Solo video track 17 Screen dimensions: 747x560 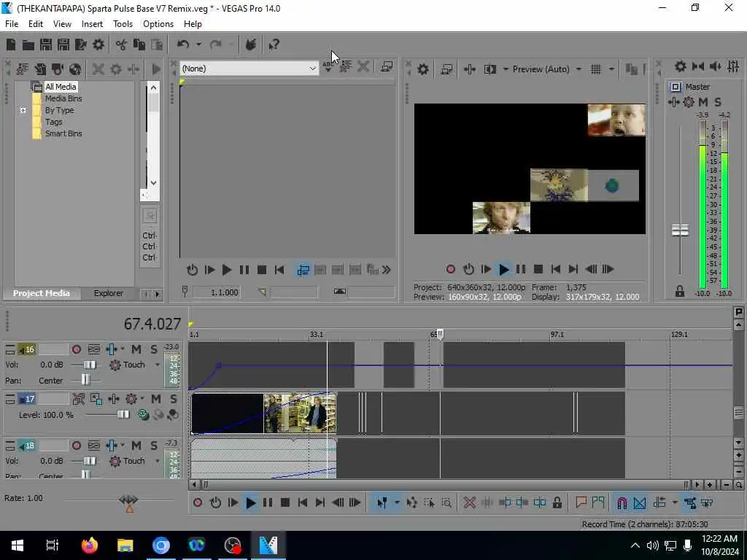click(x=174, y=399)
